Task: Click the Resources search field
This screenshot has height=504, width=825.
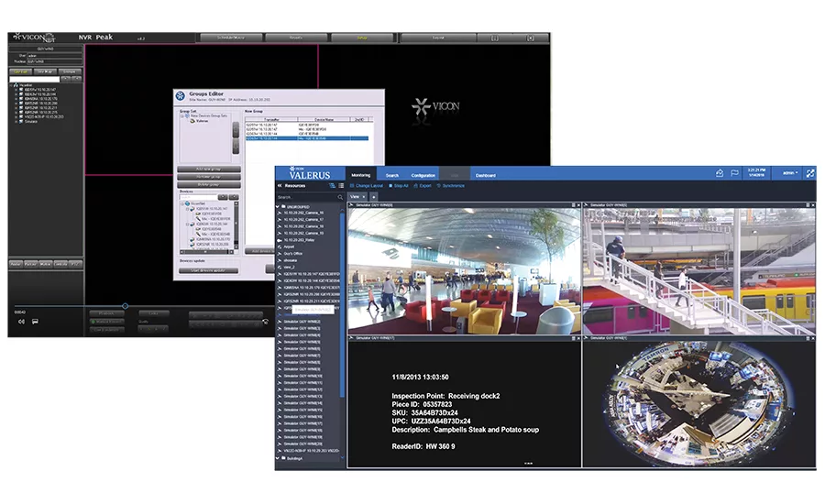Action: [x=306, y=197]
